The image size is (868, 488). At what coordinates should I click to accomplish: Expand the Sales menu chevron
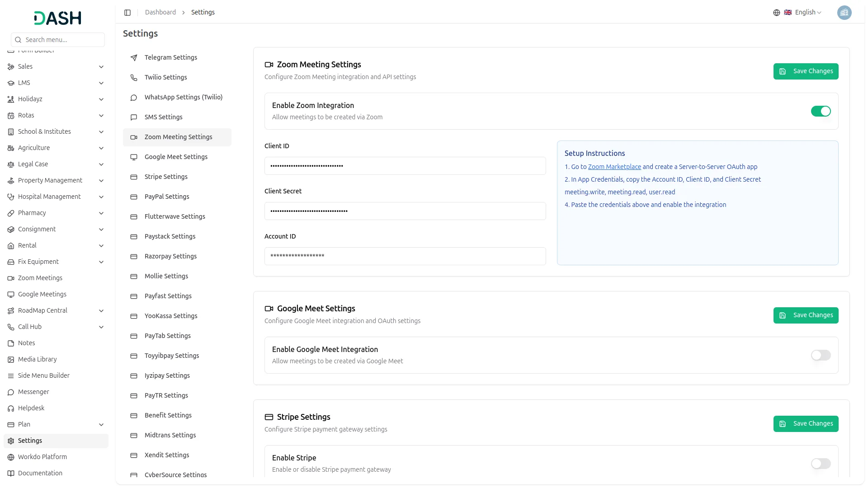point(101,67)
